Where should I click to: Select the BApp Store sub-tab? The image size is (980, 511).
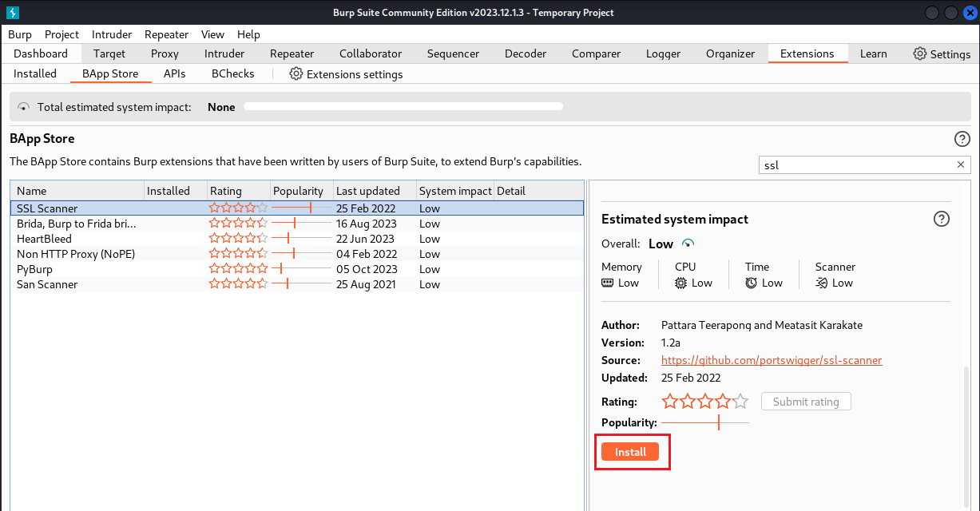(x=110, y=73)
